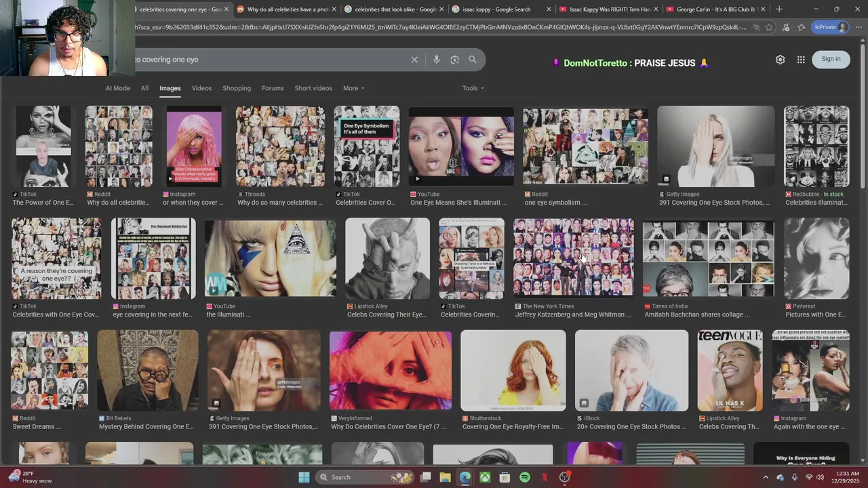Open the taskbar clock and date
Screen dimensions: 868x488
click(846, 477)
